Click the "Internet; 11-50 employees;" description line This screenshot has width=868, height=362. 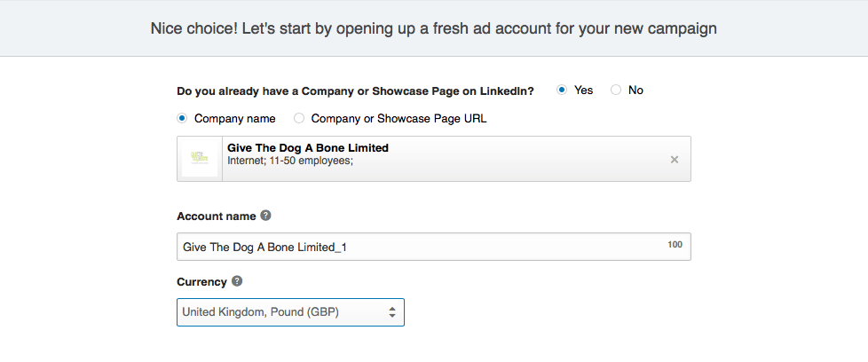coord(290,161)
